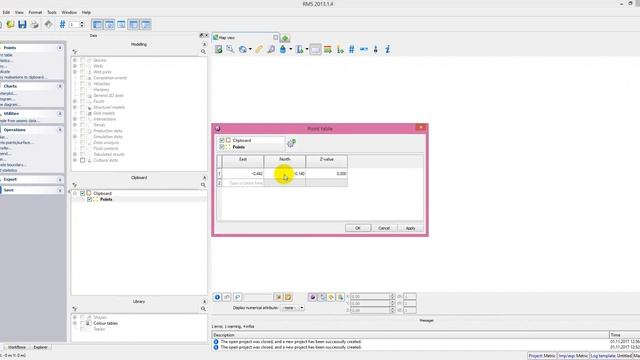The height and width of the screenshot is (360, 640).
Task: Click the Print icon in main toolbar
Action: [35, 24]
